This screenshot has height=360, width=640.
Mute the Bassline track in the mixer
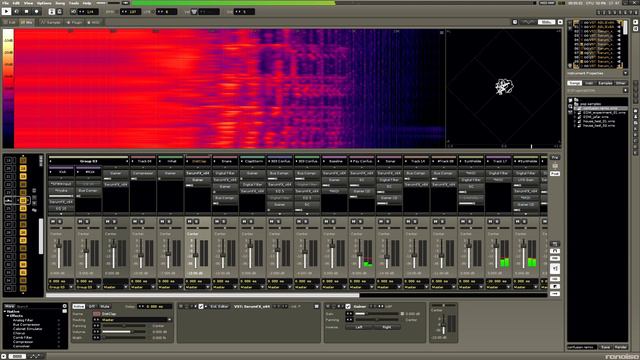[327, 221]
